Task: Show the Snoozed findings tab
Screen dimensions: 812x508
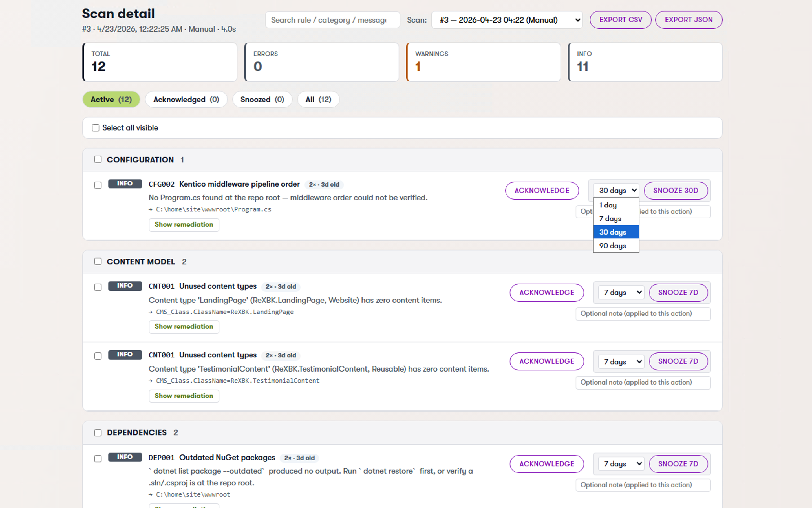Action: (262, 99)
